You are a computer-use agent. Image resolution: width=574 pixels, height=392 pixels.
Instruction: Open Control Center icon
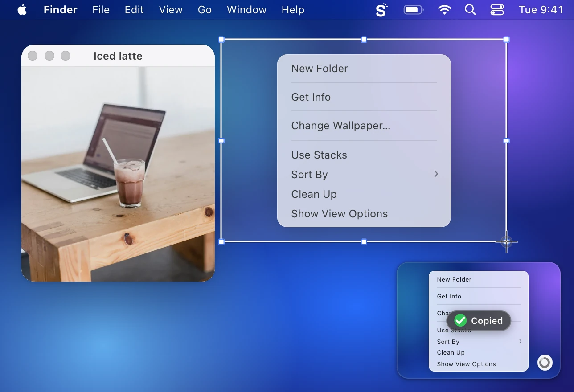point(497,10)
